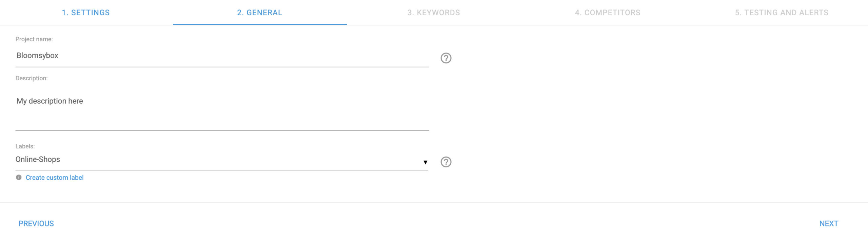Viewport: 868px width, 243px height.
Task: Open help for the Project name field
Action: tap(446, 58)
